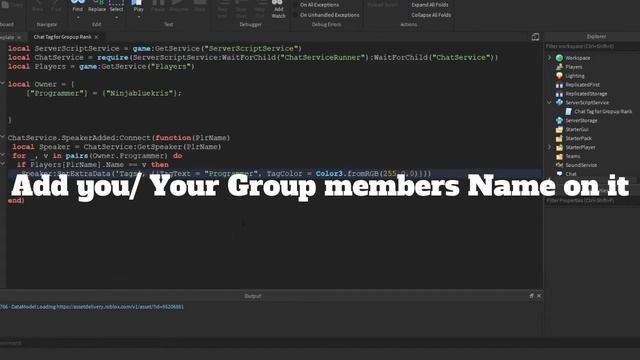This screenshot has height=360, width=640.
Task: Expand the StarterPlayer tree node
Action: [549, 147]
